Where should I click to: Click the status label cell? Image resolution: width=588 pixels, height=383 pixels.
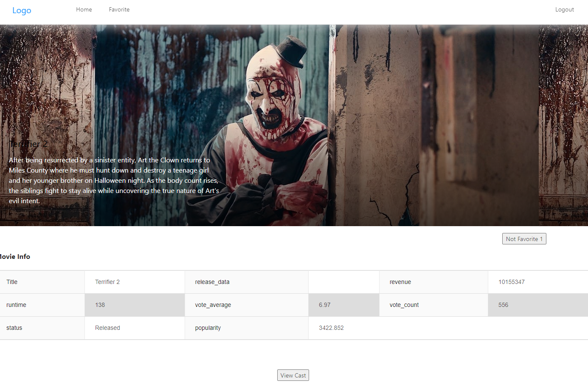pos(42,328)
